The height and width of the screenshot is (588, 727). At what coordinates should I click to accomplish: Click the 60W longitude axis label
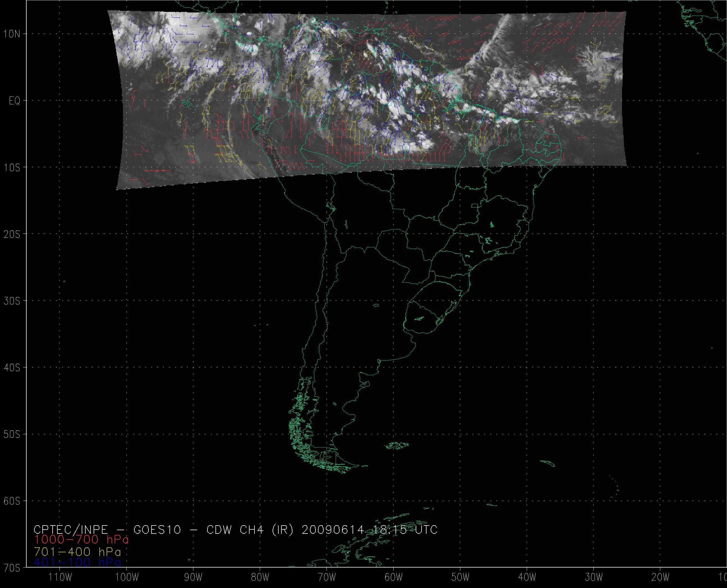click(394, 577)
